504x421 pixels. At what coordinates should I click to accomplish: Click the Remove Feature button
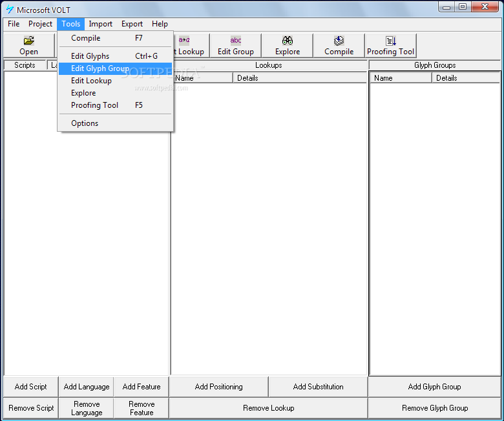[x=142, y=408]
